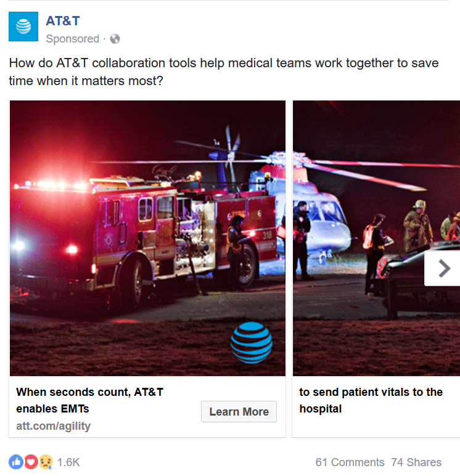Click the second card's caption area

tap(376, 407)
